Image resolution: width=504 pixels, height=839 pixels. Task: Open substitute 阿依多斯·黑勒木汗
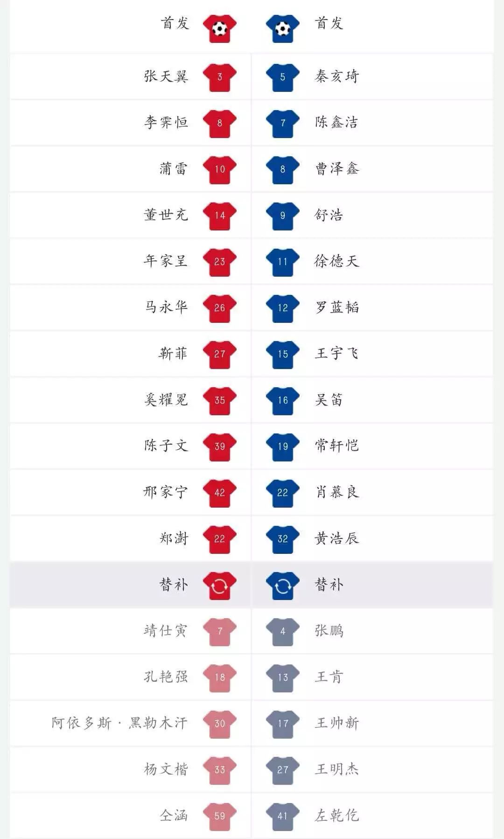[119, 723]
